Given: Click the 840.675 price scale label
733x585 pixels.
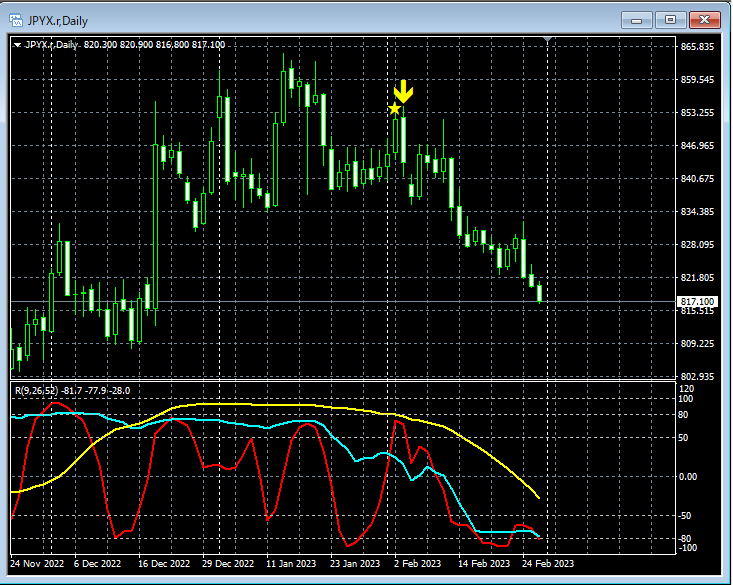Looking at the screenshot, I should (x=697, y=179).
